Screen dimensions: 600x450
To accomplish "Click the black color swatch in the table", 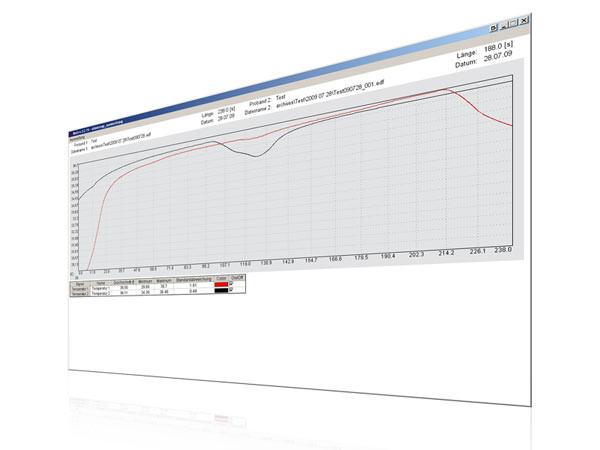I will tap(221, 290).
